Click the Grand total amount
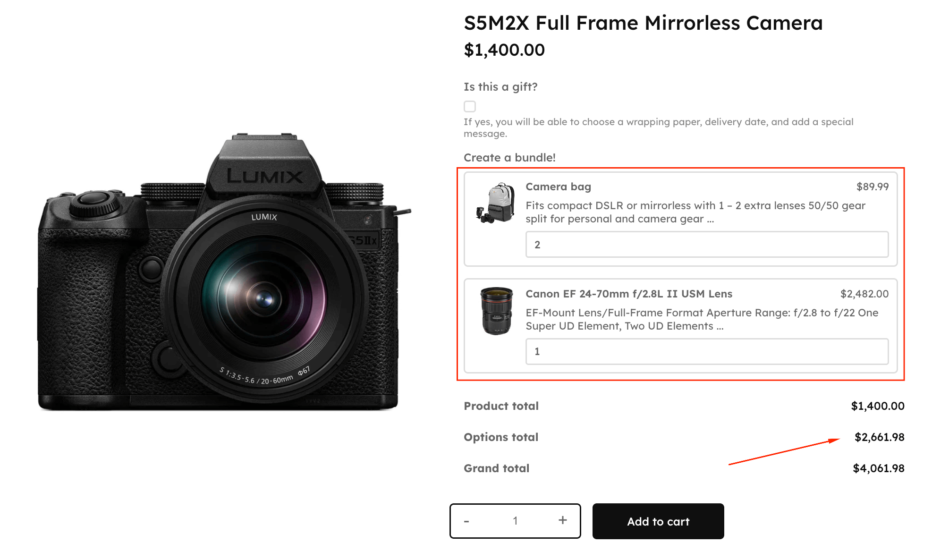Viewport: 932px width, 560px height. 879,468
